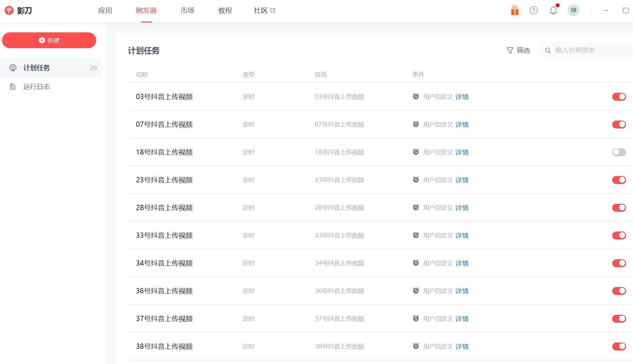Turn off the 33号抖音上传视频 toggle

point(619,236)
